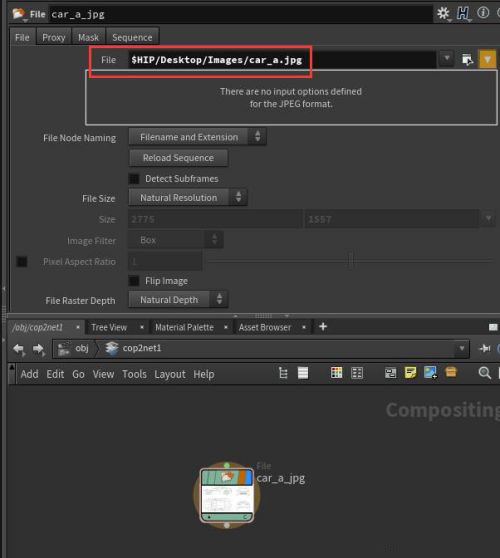
Task: Select the car_a_jpg node thumbnail
Action: 227,495
